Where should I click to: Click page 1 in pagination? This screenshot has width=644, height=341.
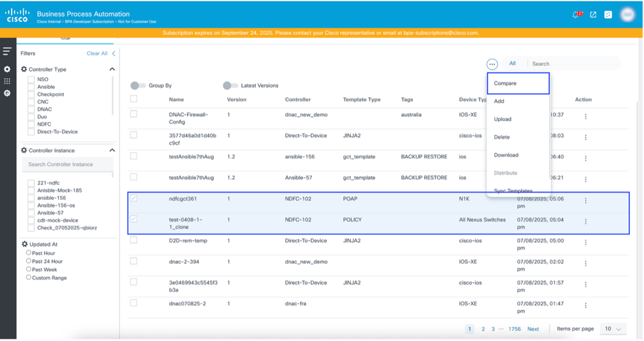click(469, 329)
